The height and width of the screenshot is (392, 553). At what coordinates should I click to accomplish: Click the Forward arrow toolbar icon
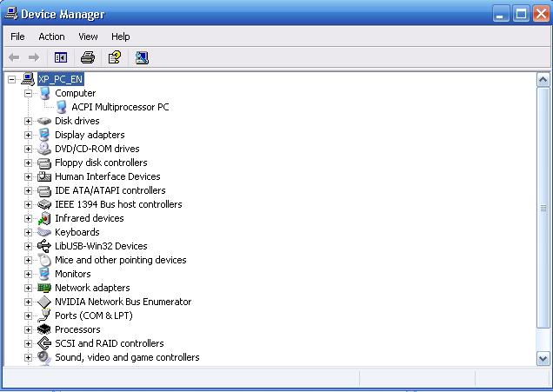[x=34, y=57]
